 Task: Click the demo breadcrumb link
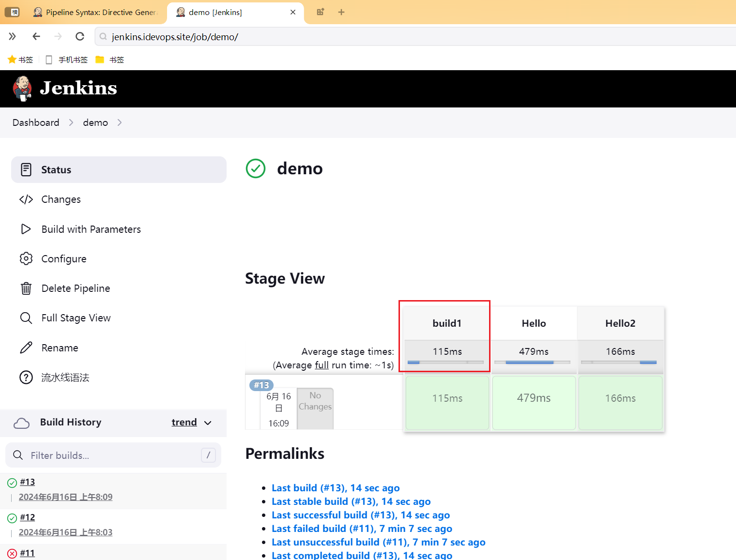(x=95, y=122)
